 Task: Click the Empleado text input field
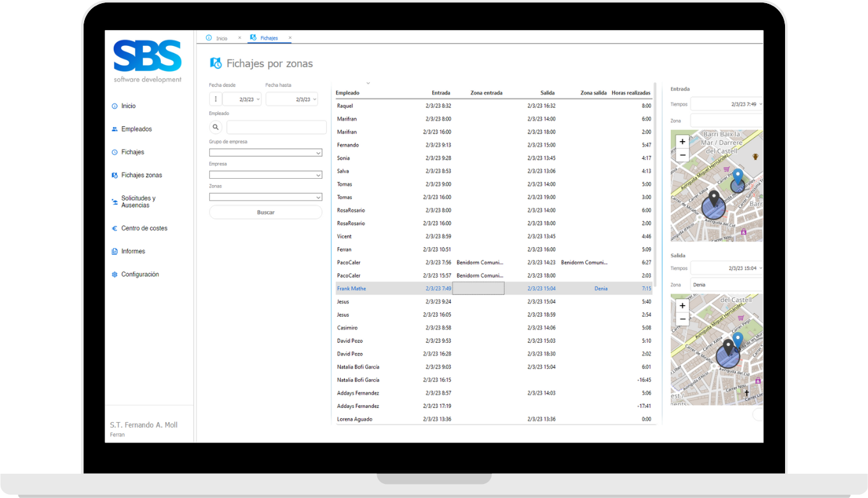point(276,128)
